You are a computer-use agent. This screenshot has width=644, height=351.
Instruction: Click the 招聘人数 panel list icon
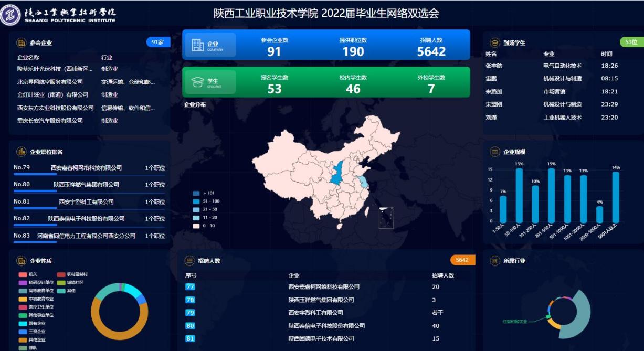[x=189, y=261]
